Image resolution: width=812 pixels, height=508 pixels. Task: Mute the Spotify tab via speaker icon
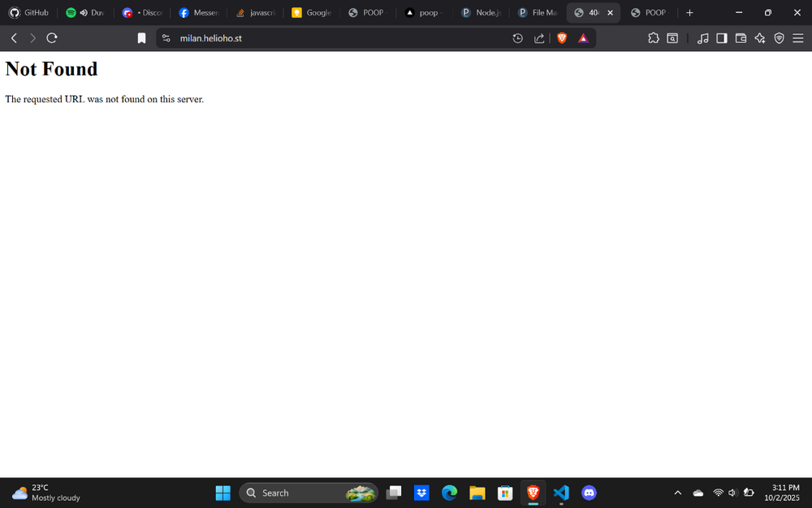(x=84, y=13)
